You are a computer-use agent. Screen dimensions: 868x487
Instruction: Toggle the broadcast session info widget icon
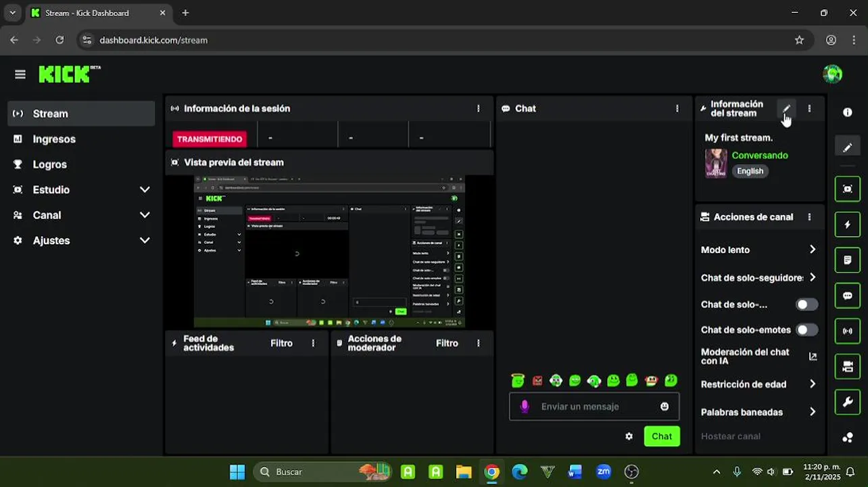coord(848,331)
